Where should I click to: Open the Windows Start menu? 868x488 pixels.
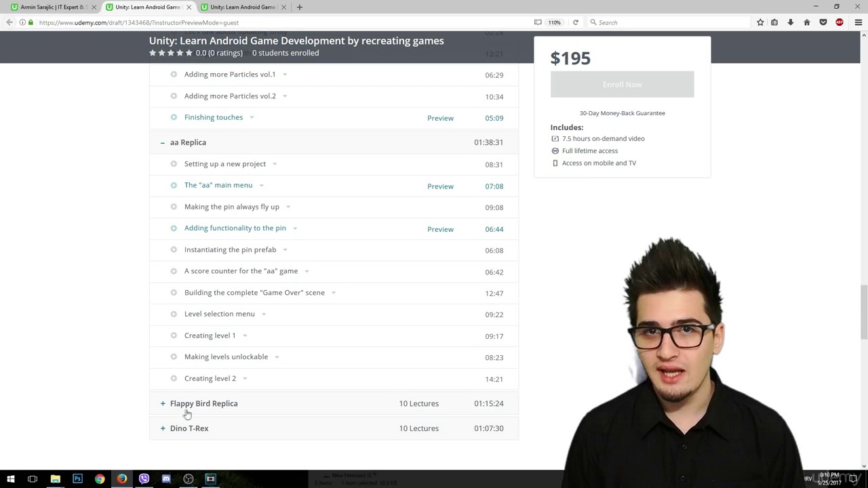tap(10, 479)
